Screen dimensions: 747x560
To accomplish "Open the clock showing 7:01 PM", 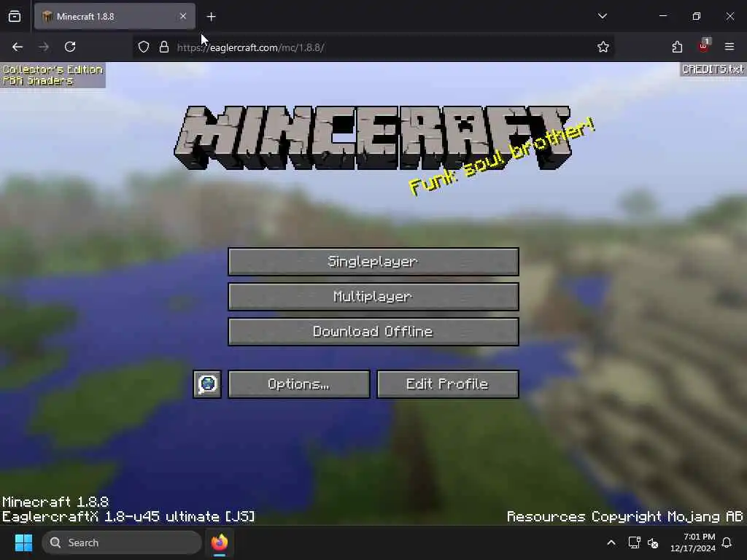I will (693, 542).
